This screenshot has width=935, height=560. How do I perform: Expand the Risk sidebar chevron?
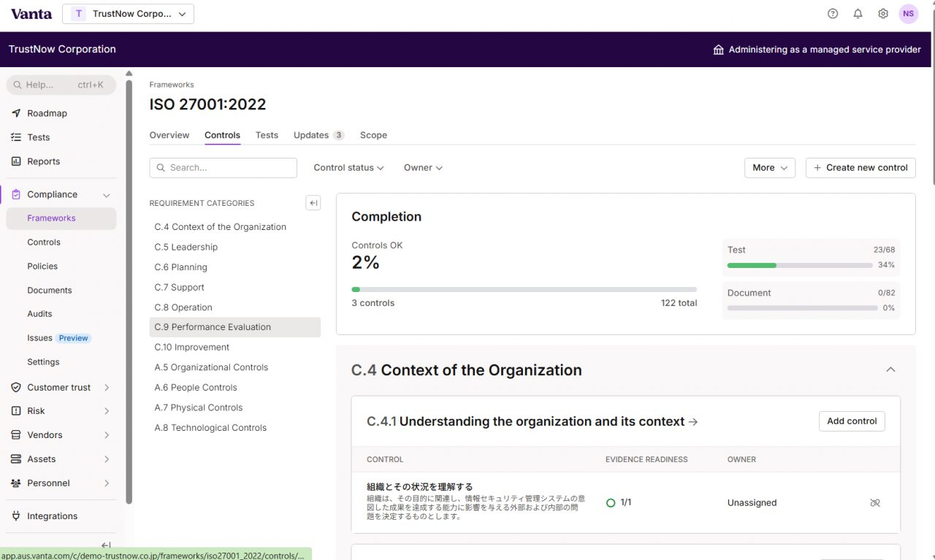pyautogui.click(x=107, y=411)
